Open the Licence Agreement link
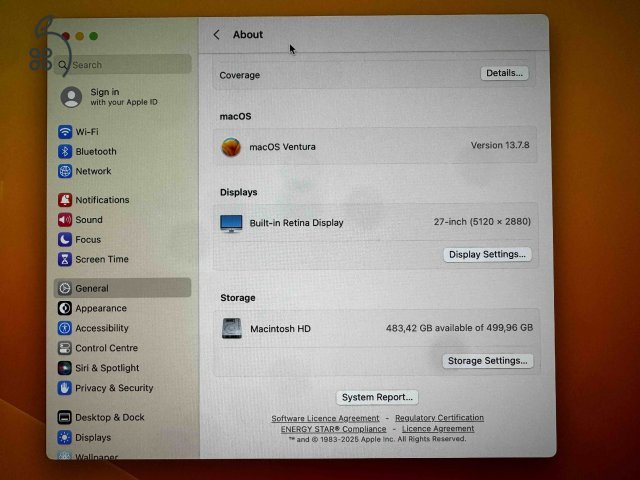The width and height of the screenshot is (640, 480). [438, 429]
